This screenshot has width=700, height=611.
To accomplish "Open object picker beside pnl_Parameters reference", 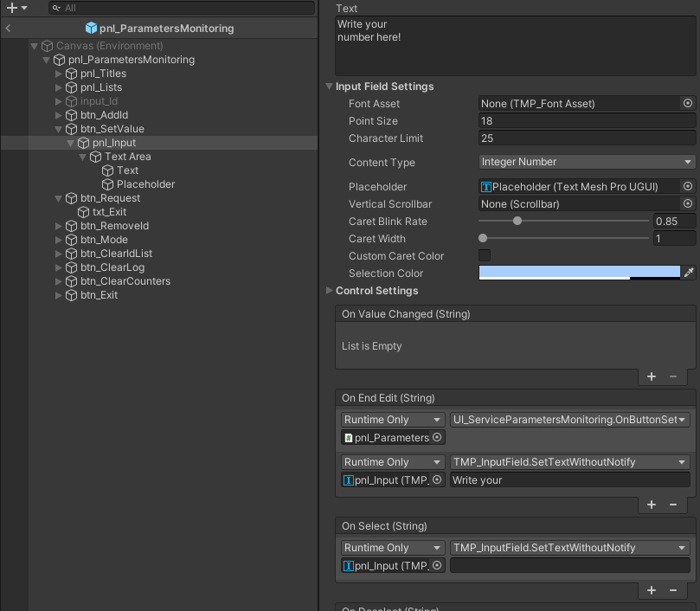I will point(437,437).
